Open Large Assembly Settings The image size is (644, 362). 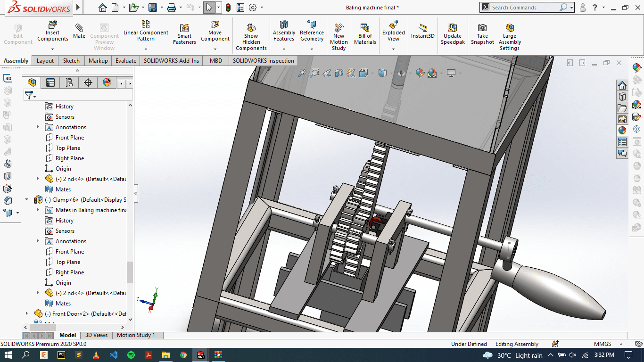coord(510,37)
